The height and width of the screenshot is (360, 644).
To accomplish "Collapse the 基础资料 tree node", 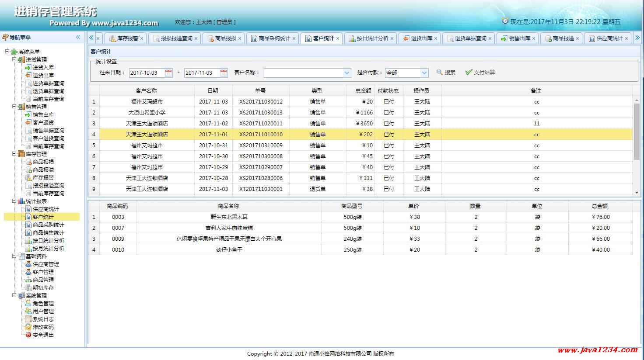I will pos(14,256).
